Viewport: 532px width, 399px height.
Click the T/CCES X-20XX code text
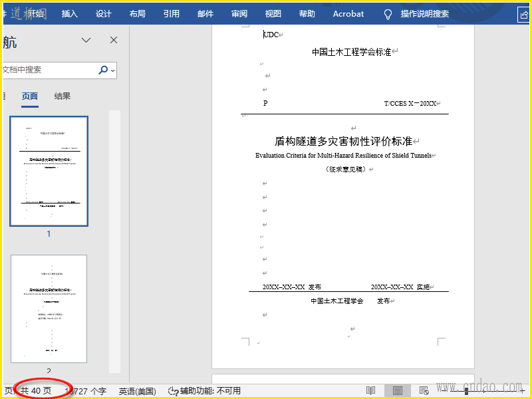pos(410,104)
